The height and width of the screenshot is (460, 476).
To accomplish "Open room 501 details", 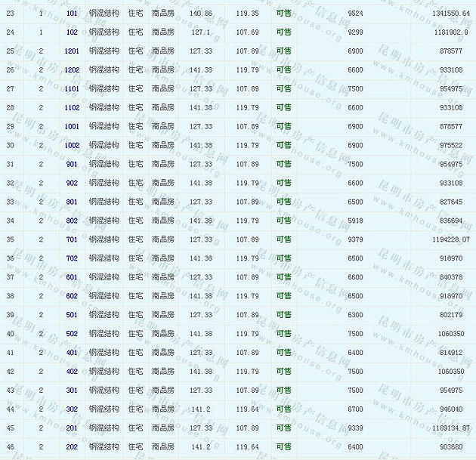I will tap(72, 315).
